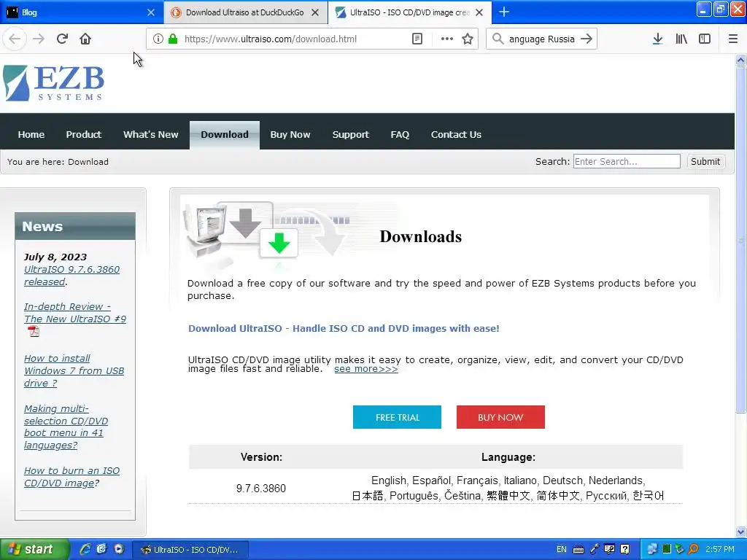Screen dimensions: 747x560
Task: Click the search magnifier icon in search box
Action: point(498,39)
